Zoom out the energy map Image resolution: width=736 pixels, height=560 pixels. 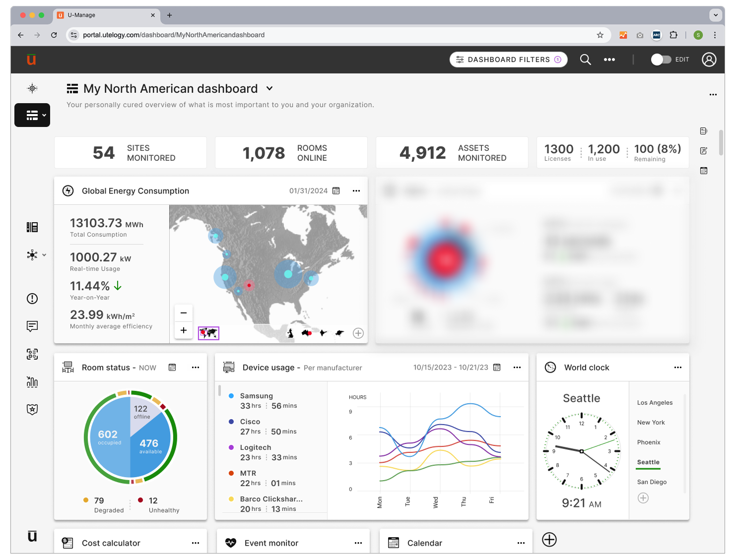(184, 312)
